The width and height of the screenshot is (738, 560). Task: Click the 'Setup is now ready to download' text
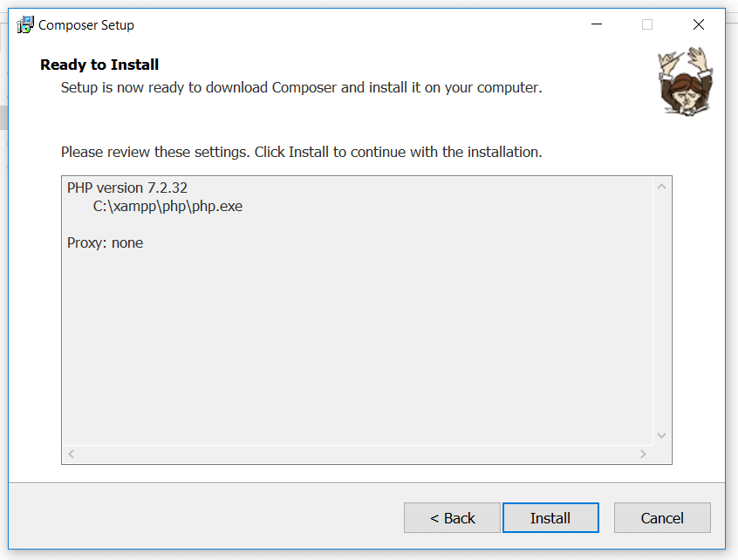tap(301, 87)
